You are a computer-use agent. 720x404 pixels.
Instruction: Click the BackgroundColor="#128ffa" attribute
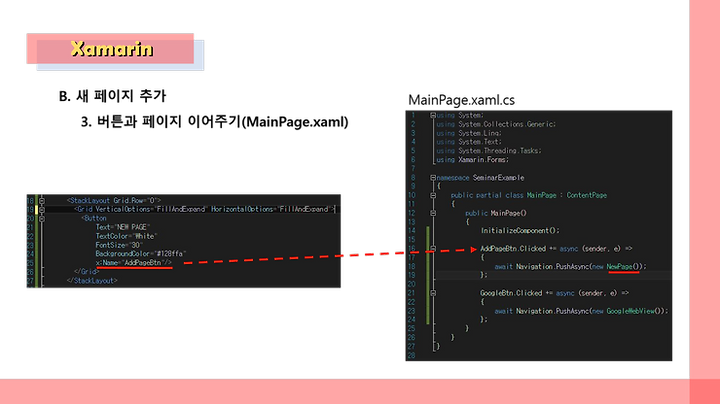coord(141,253)
